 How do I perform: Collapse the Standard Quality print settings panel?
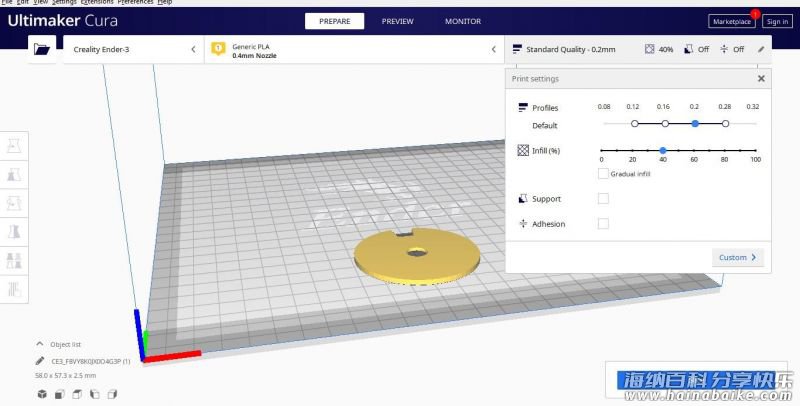click(x=638, y=49)
